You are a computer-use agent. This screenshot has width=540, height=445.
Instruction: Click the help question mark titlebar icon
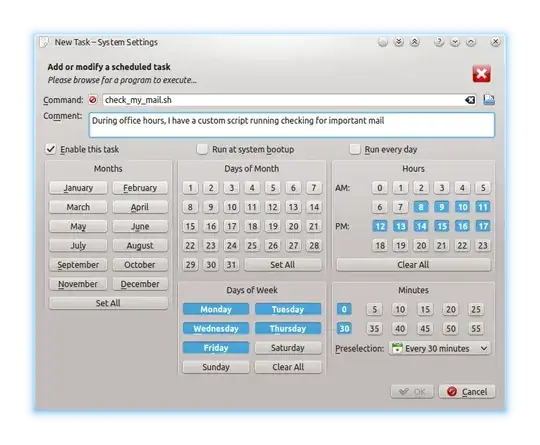pyautogui.click(x=438, y=42)
